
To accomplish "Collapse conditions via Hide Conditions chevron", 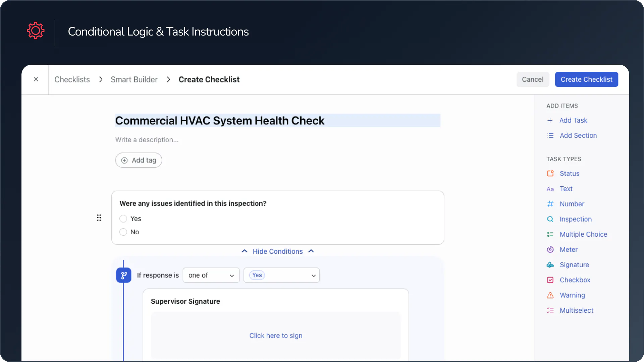I will point(277,251).
